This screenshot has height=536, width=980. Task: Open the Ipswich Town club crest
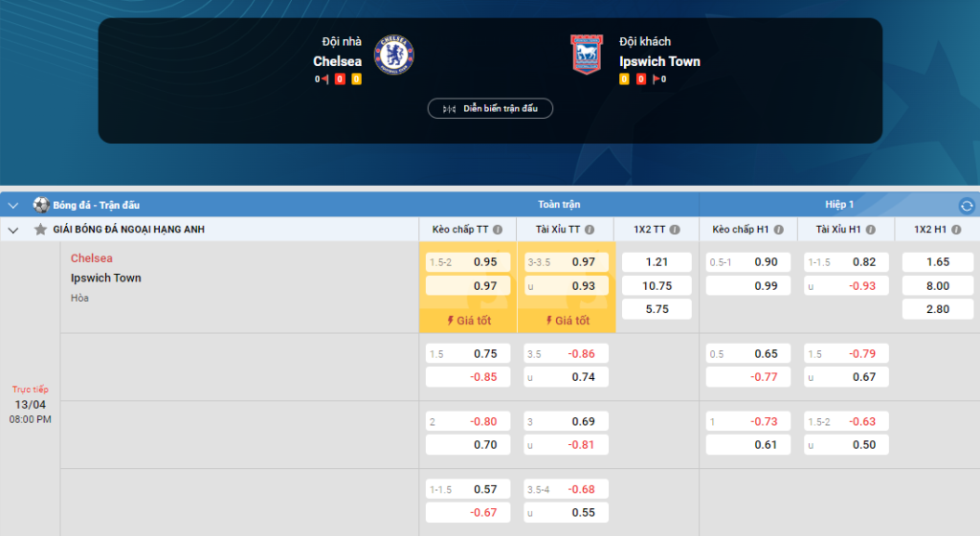tap(587, 55)
